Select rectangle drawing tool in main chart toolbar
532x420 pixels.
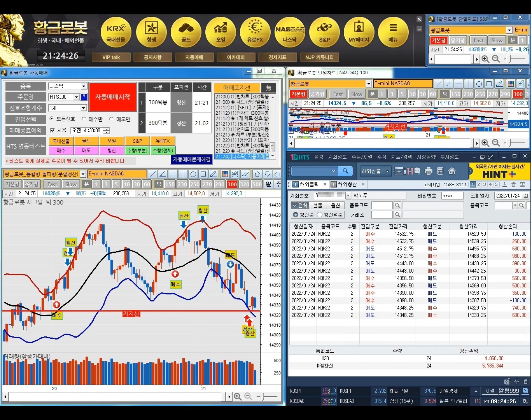(x=203, y=174)
